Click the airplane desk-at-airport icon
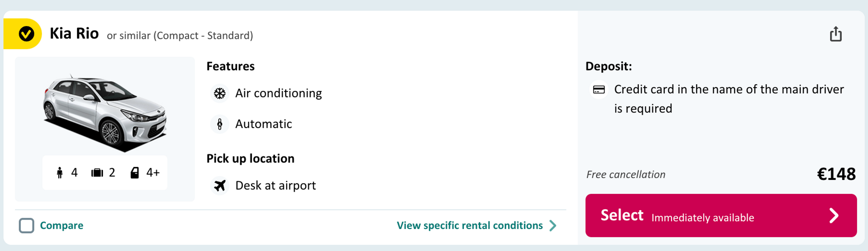 pyautogui.click(x=220, y=186)
